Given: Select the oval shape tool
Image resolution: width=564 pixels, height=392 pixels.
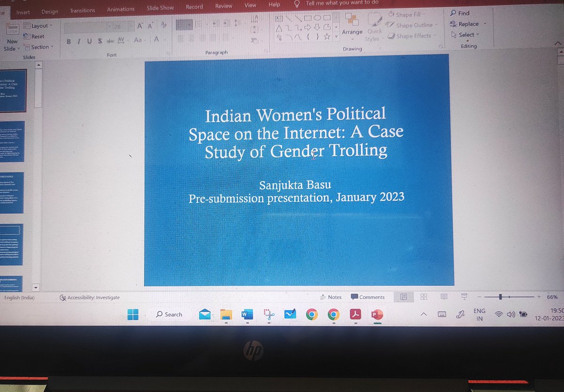Looking at the screenshot, I should click(317, 18).
